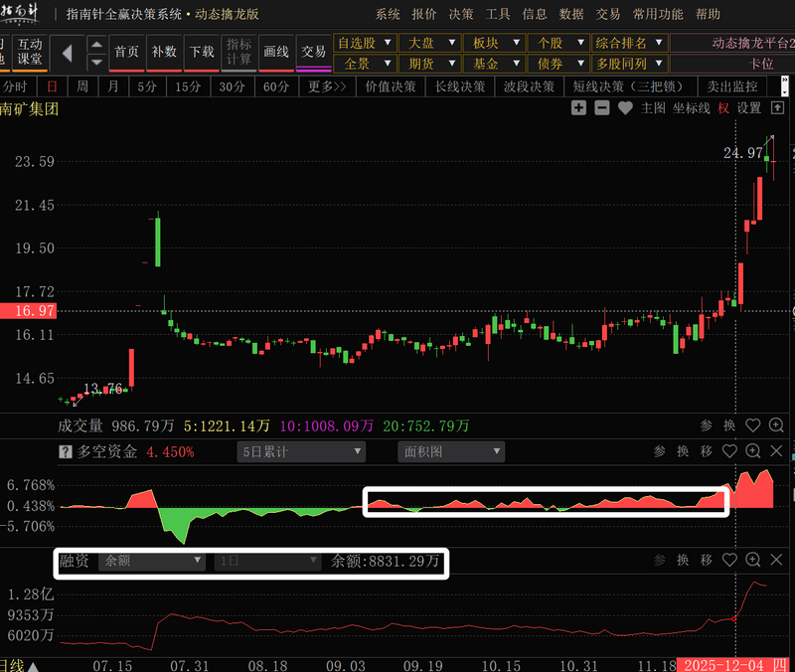This screenshot has width=795, height=672.
Task: Zoom in on chart with plus icon
Action: 577,107
